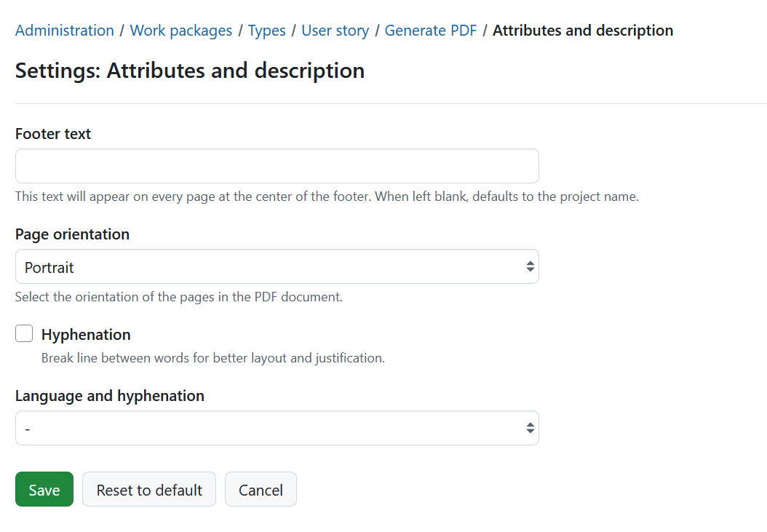Click the 'Break line between words' hint

click(212, 358)
